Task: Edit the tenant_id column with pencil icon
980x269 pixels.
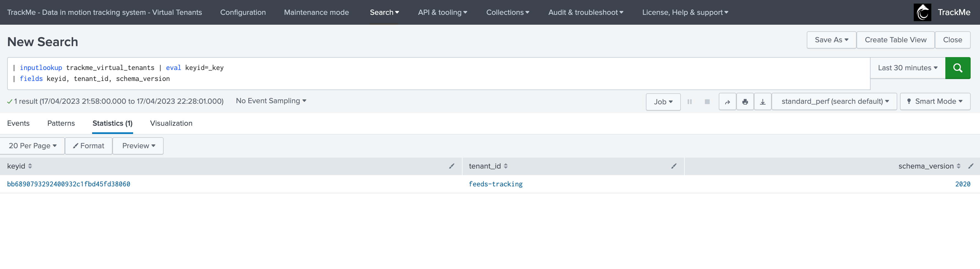Action: [673, 166]
